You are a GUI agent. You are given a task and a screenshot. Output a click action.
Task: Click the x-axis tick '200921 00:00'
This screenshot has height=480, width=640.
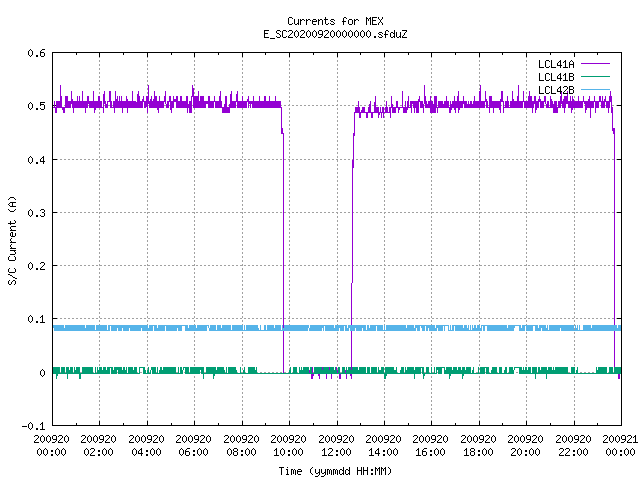[620, 446]
